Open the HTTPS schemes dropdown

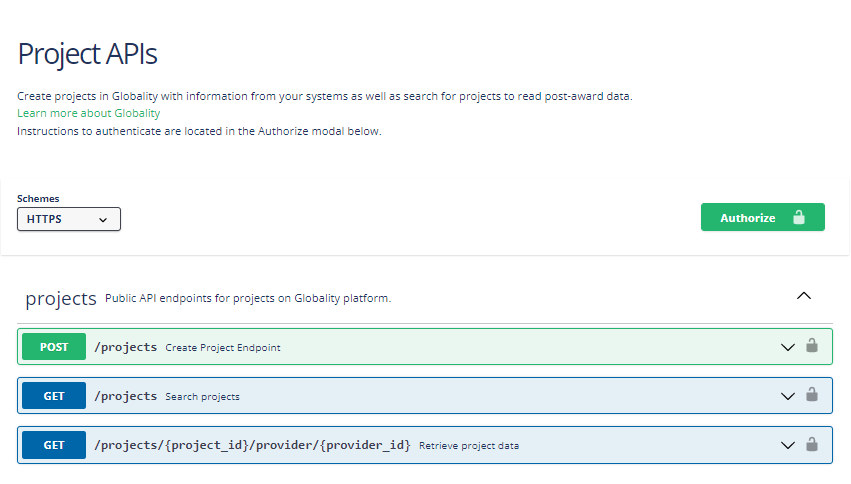(x=69, y=219)
